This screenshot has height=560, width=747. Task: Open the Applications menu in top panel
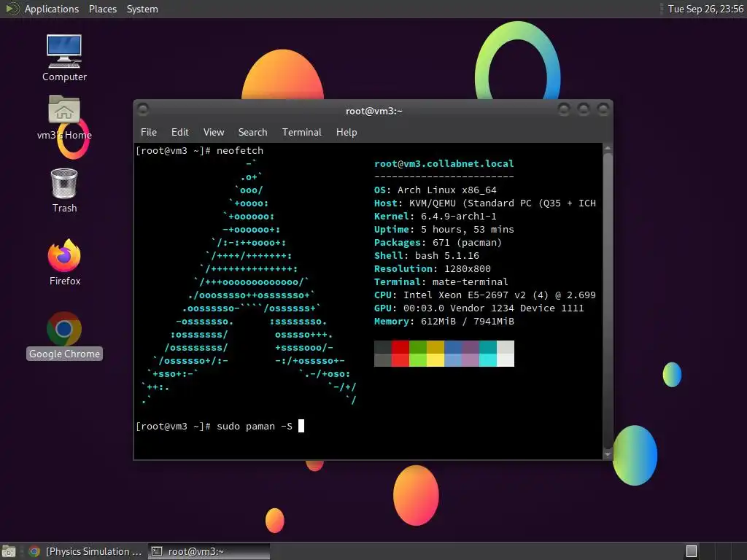click(x=52, y=9)
